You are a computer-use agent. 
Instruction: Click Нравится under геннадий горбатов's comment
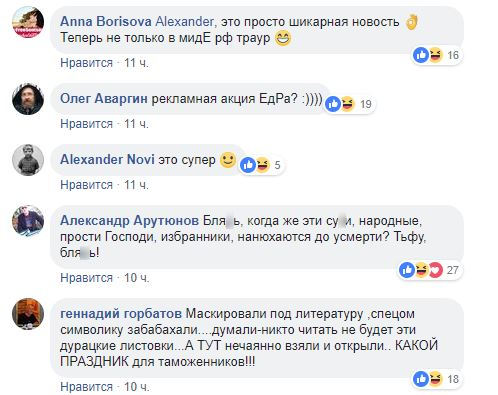86,387
